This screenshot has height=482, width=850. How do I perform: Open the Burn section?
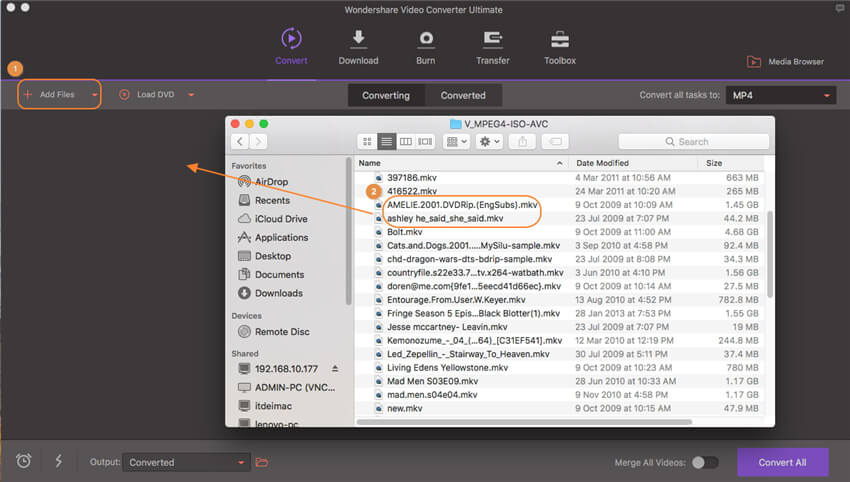[426, 47]
